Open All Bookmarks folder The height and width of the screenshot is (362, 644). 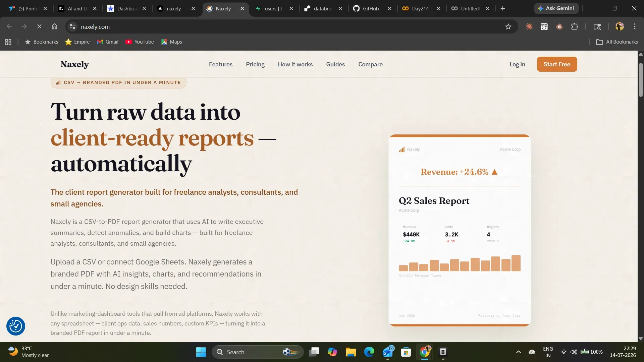click(x=617, y=42)
